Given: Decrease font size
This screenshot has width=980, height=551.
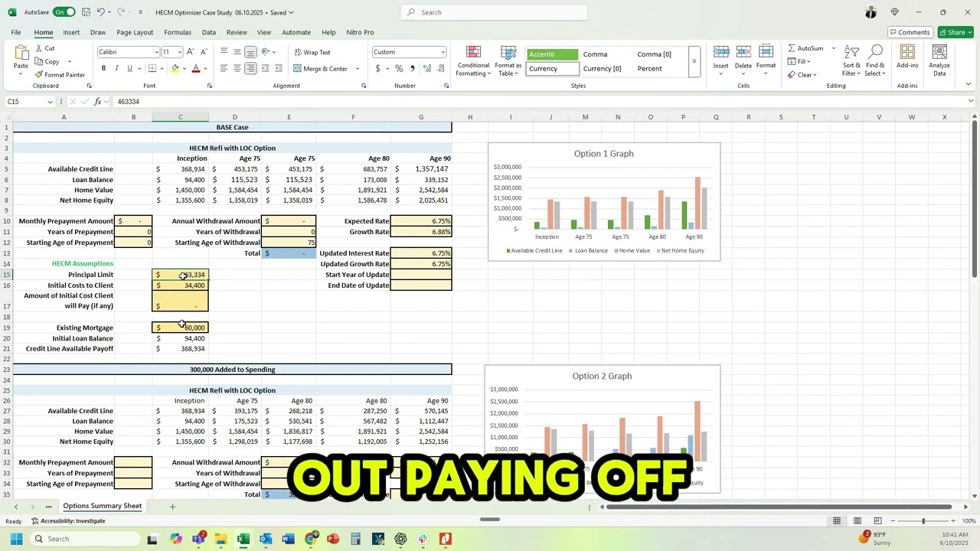Looking at the screenshot, I should coord(204,52).
